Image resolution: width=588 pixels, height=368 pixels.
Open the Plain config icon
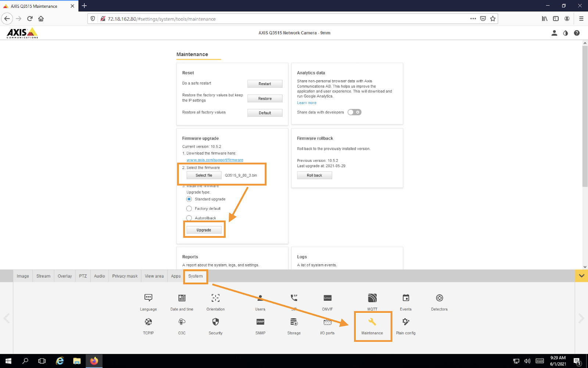[x=405, y=324]
